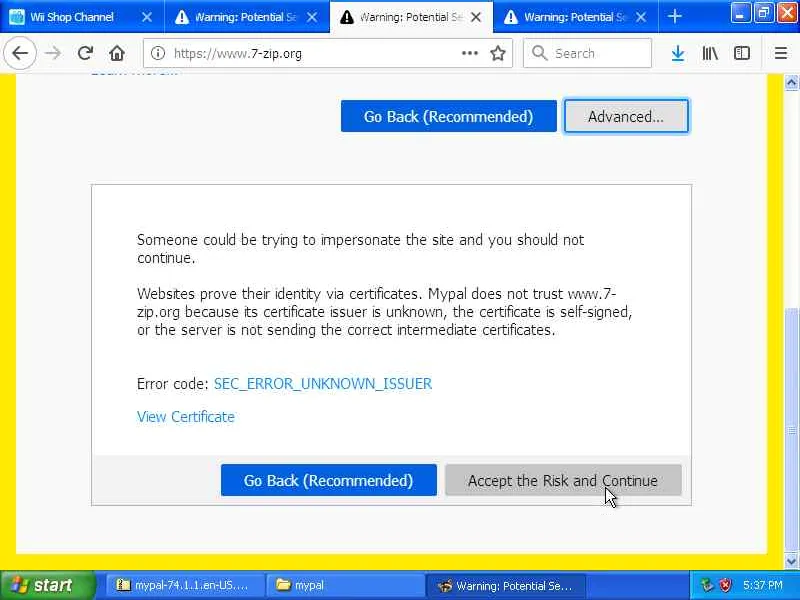Click the lower Go Back (Recommended) button

[329, 480]
